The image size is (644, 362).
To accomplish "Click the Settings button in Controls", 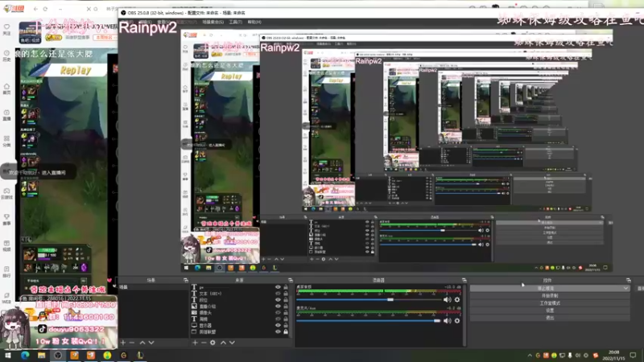I will (x=550, y=311).
